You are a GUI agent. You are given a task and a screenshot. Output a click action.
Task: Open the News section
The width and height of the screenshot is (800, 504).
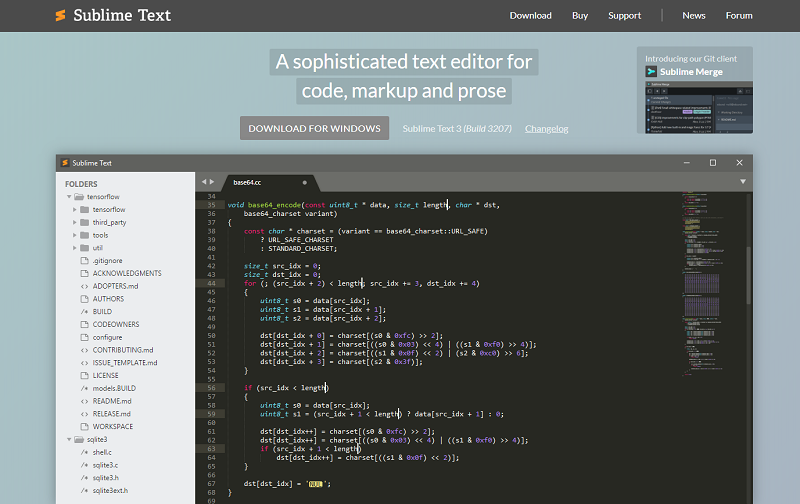[694, 16]
